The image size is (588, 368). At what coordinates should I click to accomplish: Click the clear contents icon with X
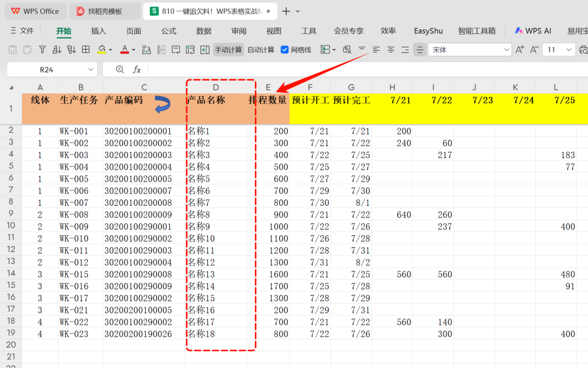[347, 49]
